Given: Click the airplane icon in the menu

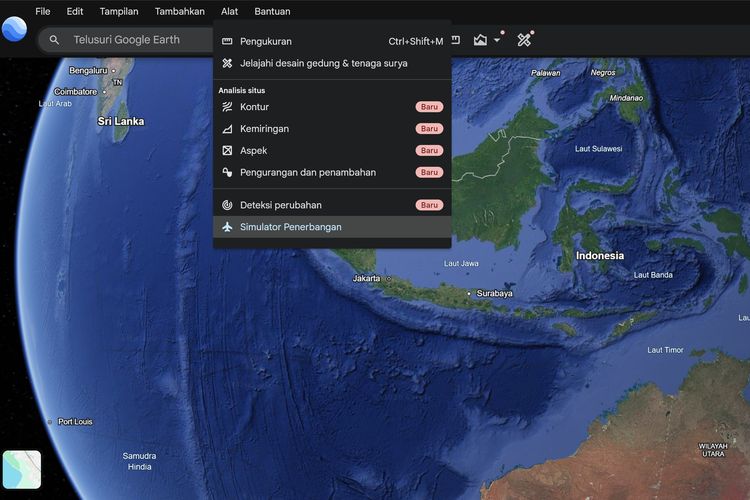Looking at the screenshot, I should coord(227,227).
